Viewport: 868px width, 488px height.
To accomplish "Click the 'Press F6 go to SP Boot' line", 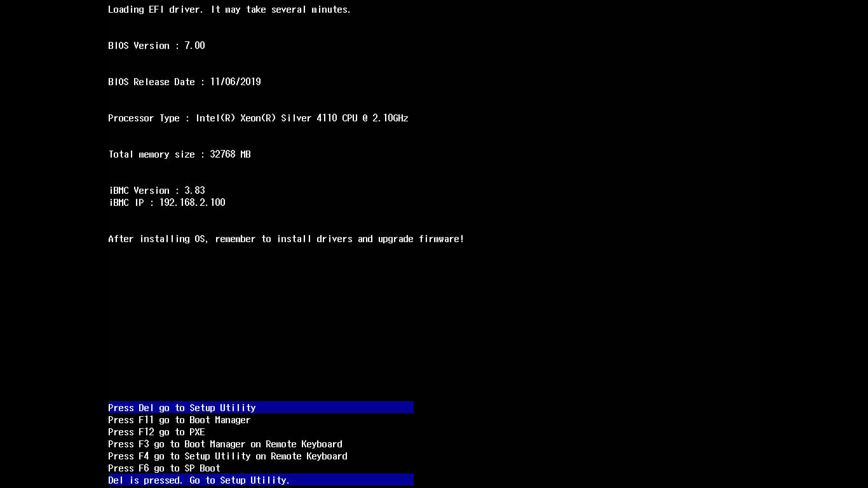I will pyautogui.click(x=164, y=468).
